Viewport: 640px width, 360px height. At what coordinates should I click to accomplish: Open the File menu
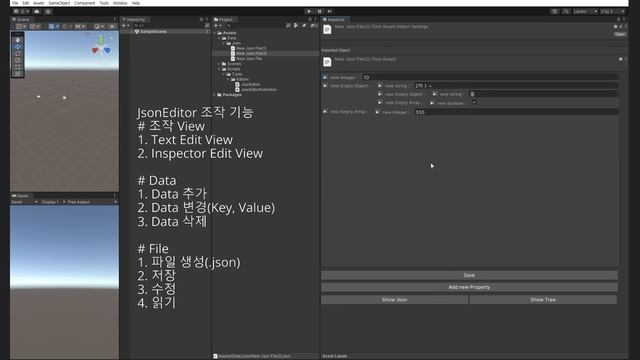coord(15,3)
